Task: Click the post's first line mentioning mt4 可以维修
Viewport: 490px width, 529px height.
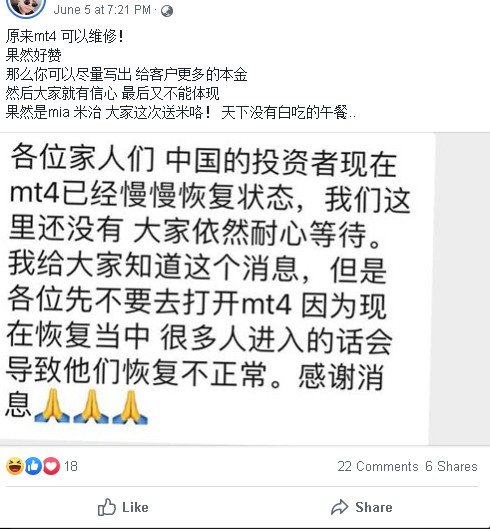Action: coord(65,36)
